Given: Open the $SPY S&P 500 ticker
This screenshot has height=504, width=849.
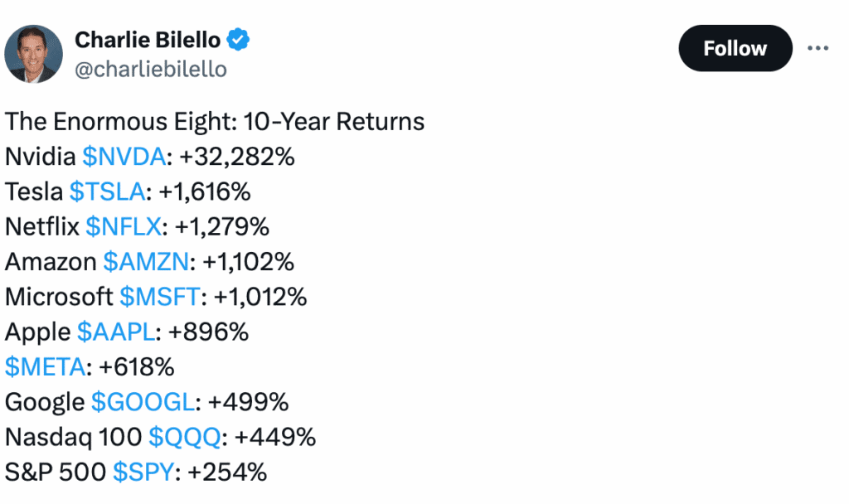Looking at the screenshot, I should 143,472.
